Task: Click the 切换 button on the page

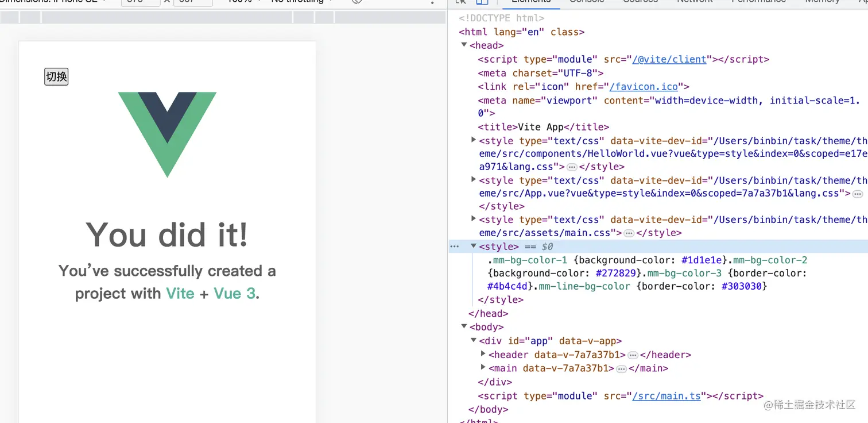Action: click(x=56, y=76)
